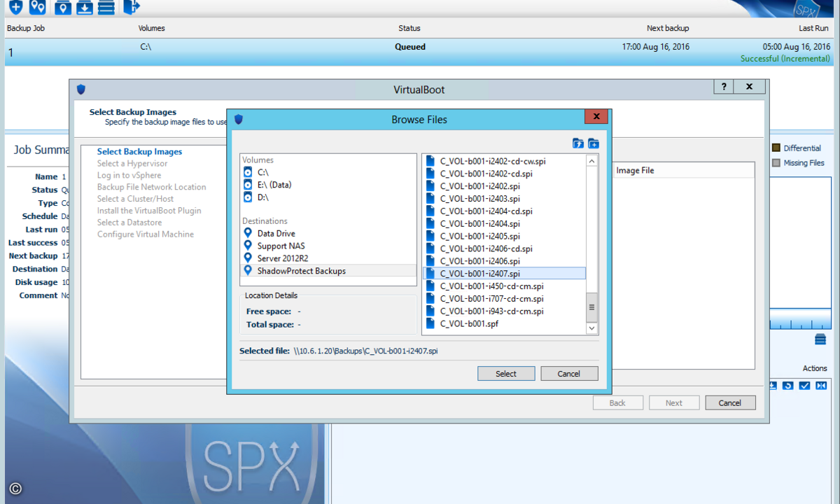Screen dimensions: 840x504
Task: Click the database stack icon under the timeline
Action: (x=820, y=339)
